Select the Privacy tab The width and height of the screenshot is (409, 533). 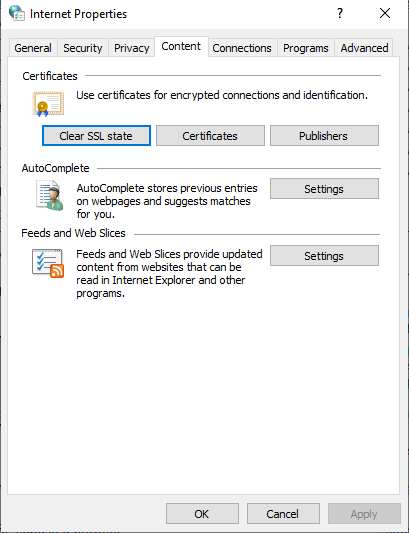tap(132, 48)
